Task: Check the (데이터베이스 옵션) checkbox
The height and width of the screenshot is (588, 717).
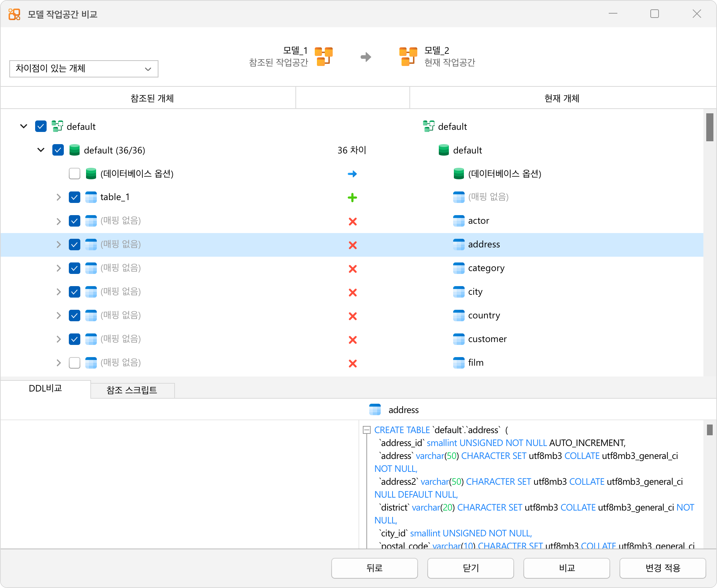Action: [x=75, y=174]
